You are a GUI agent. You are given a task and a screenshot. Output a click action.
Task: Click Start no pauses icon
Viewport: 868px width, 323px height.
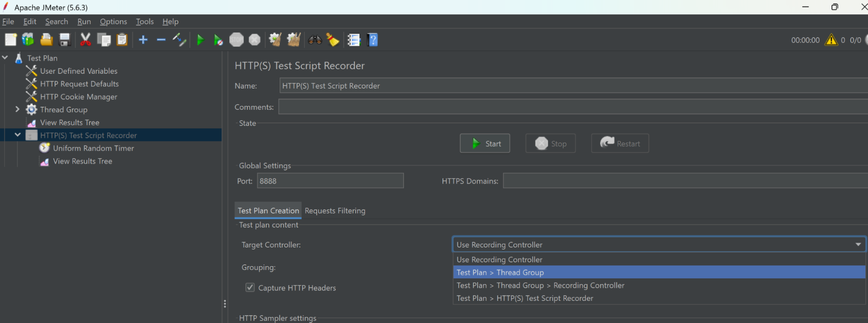218,40
